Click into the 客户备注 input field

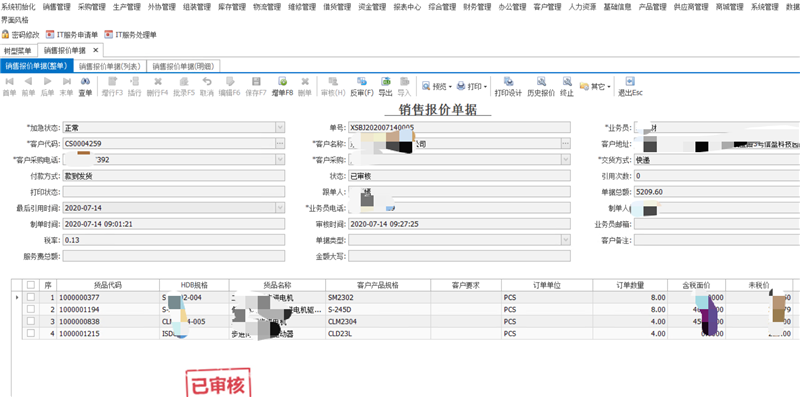click(717, 240)
